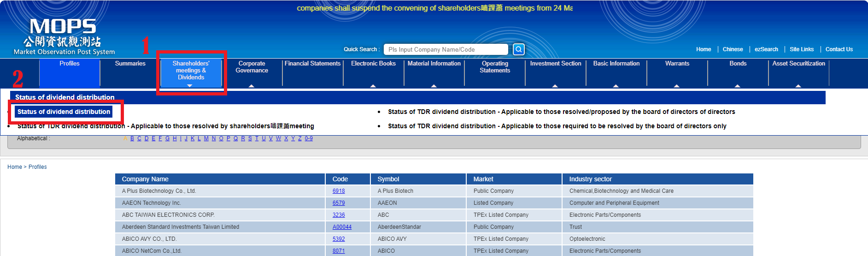
Task: Select highlighted Status of dividend distribution item
Action: click(64, 112)
